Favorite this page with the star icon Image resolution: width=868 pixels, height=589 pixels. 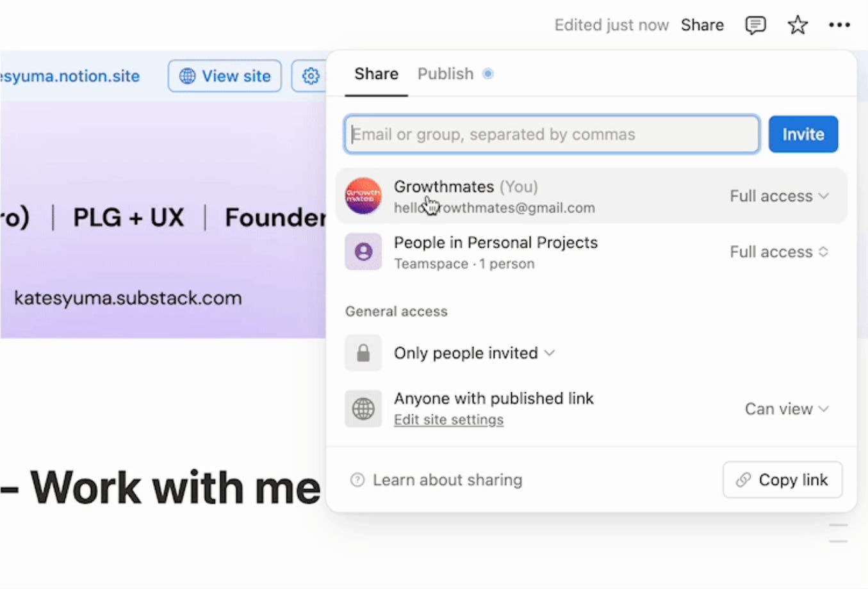click(x=798, y=25)
